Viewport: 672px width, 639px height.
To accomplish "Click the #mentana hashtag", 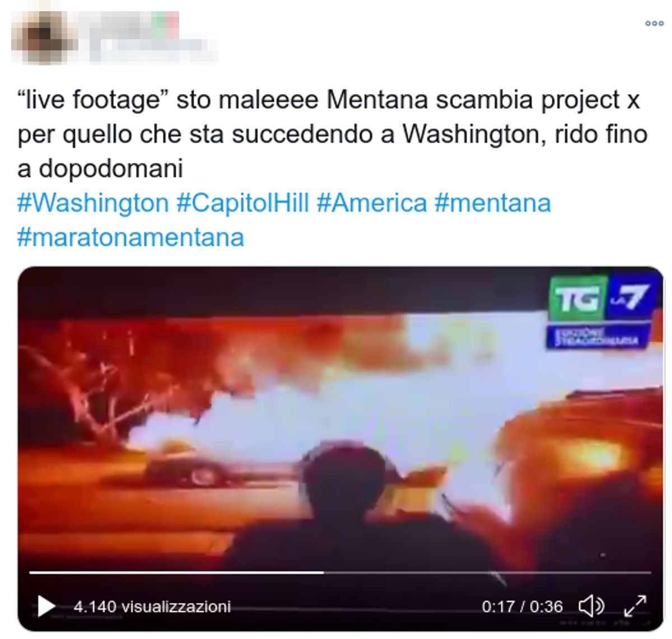I will point(493,202).
